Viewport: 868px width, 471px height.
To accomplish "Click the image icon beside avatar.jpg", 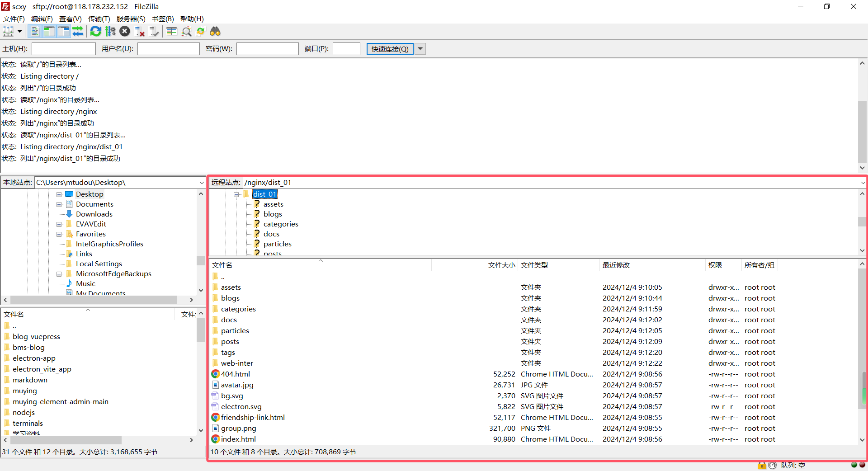I will pos(216,385).
